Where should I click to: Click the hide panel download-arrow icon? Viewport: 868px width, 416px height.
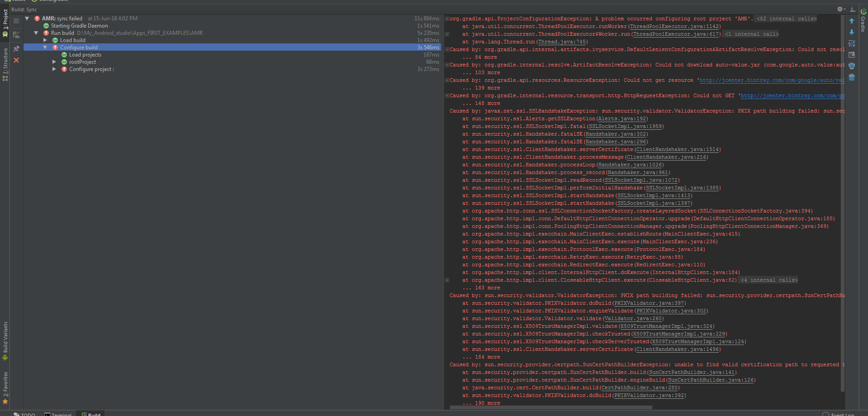(853, 9)
